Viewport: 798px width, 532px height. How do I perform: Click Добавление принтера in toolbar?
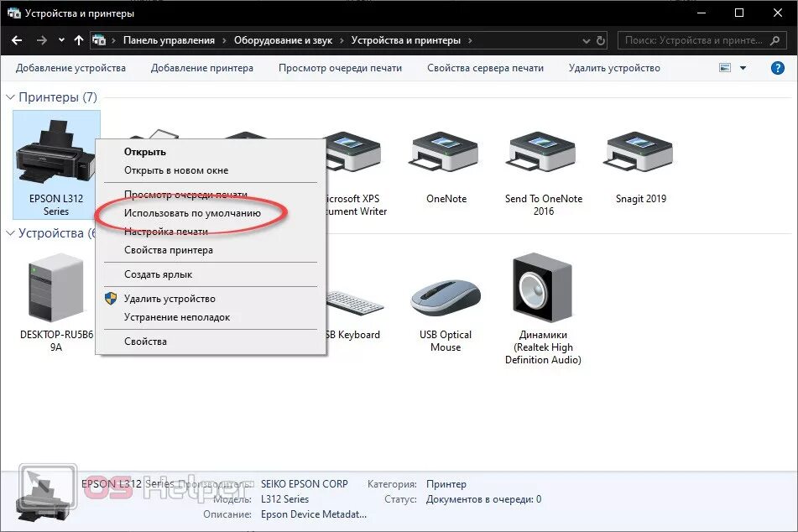coord(202,68)
